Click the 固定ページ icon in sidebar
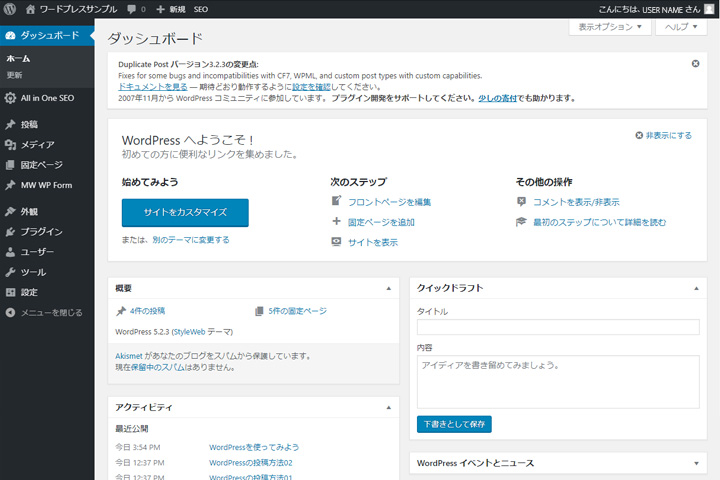The image size is (720, 480). 10,165
